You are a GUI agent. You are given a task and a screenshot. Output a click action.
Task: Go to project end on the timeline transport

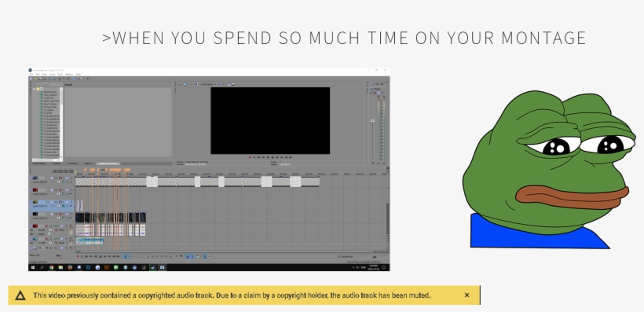pyautogui.click(x=109, y=256)
